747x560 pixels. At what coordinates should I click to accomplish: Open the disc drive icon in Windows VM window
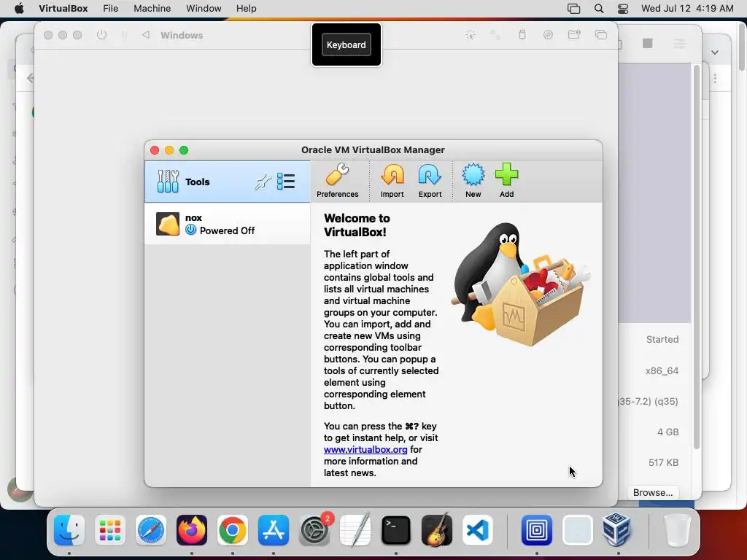[548, 35]
